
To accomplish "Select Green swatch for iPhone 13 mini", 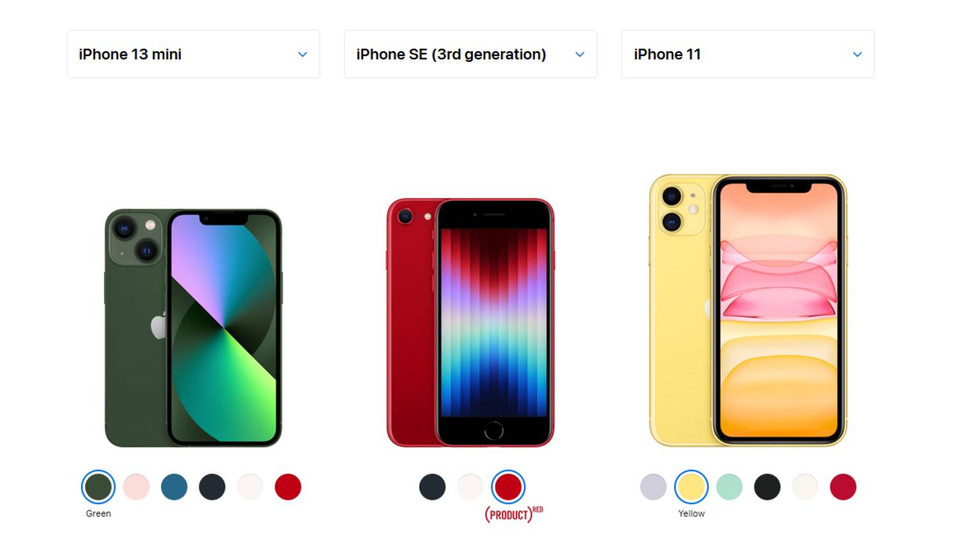I will (98, 487).
